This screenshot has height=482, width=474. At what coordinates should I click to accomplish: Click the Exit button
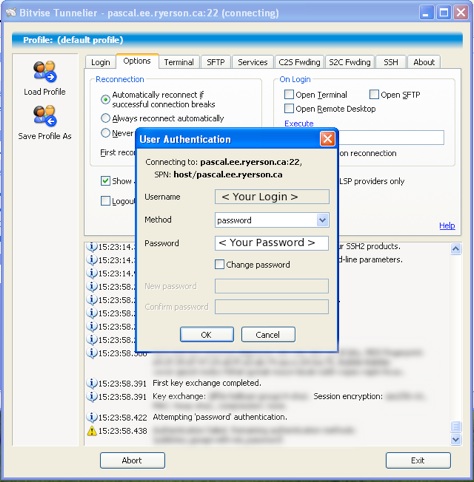pos(418,460)
